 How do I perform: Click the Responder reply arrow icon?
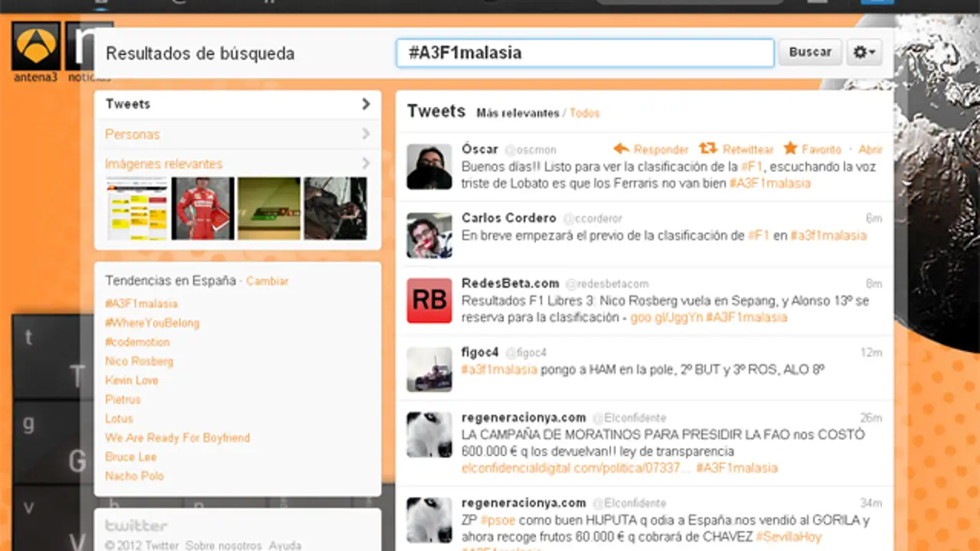point(621,148)
